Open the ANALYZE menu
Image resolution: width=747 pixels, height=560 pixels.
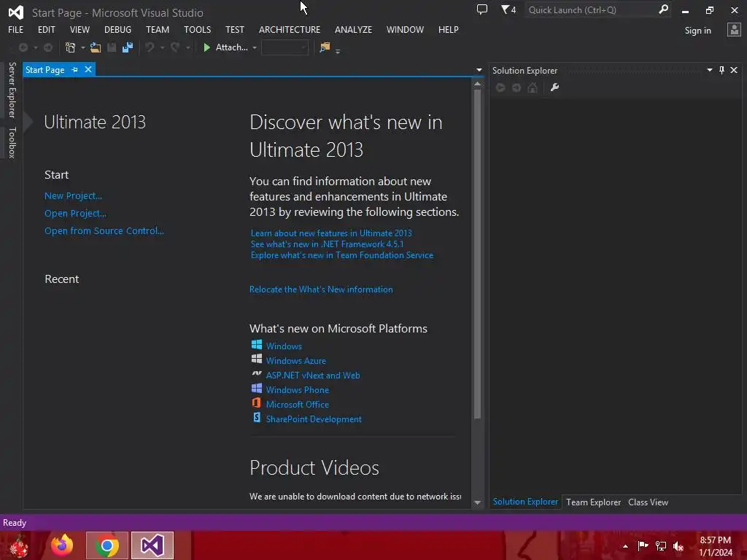point(353,29)
